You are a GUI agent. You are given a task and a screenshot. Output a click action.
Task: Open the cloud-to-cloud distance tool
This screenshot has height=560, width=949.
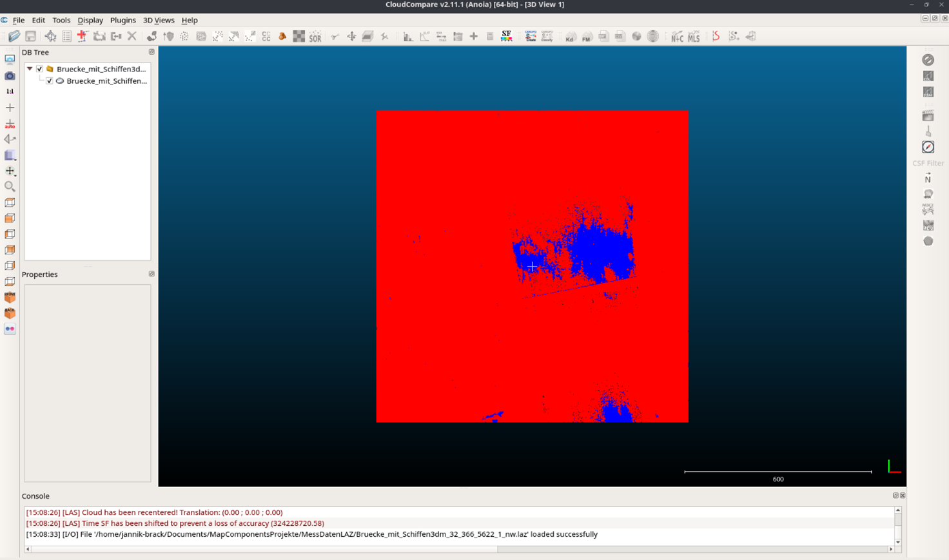tap(266, 36)
